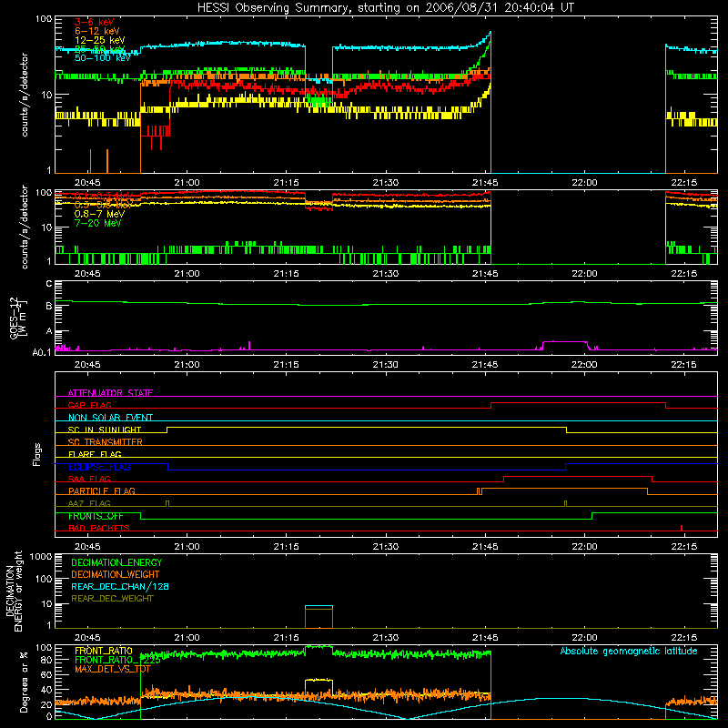Click the FLARE_FLAG label

pos(95,454)
